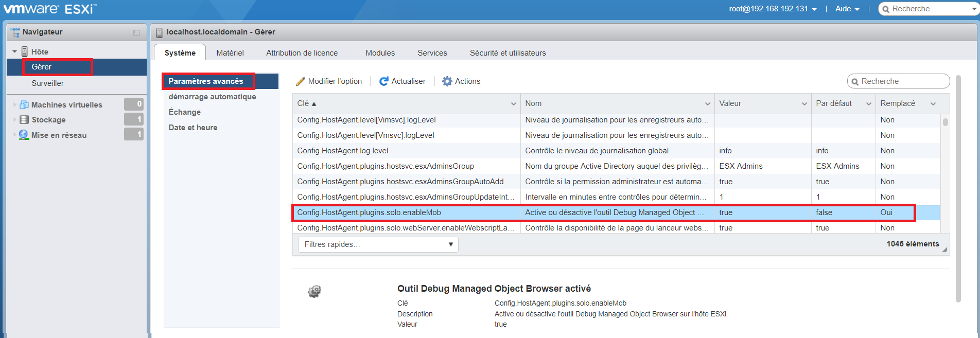Open the Nom column dropdown arrow
980x338 pixels.
[707, 104]
